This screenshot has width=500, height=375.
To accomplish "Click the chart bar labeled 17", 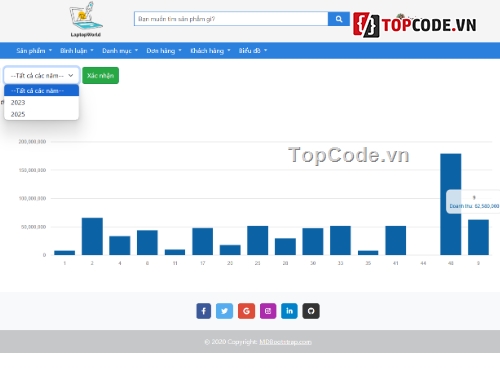I will coord(203,241).
